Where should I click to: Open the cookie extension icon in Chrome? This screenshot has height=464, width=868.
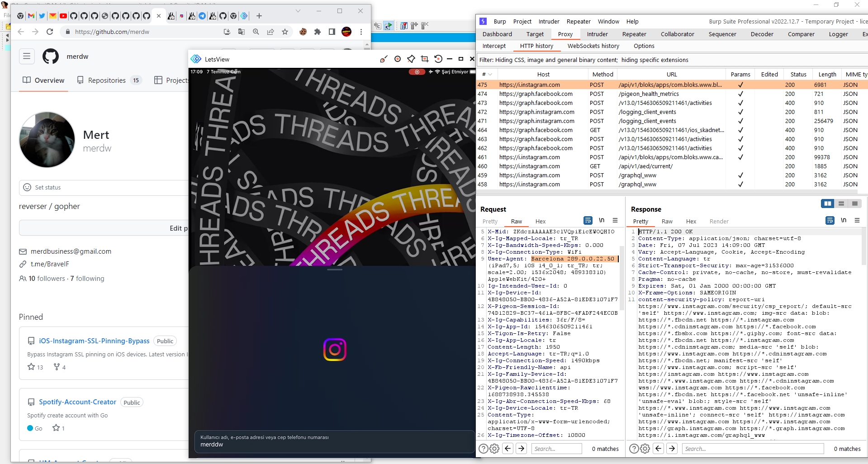coord(303,32)
